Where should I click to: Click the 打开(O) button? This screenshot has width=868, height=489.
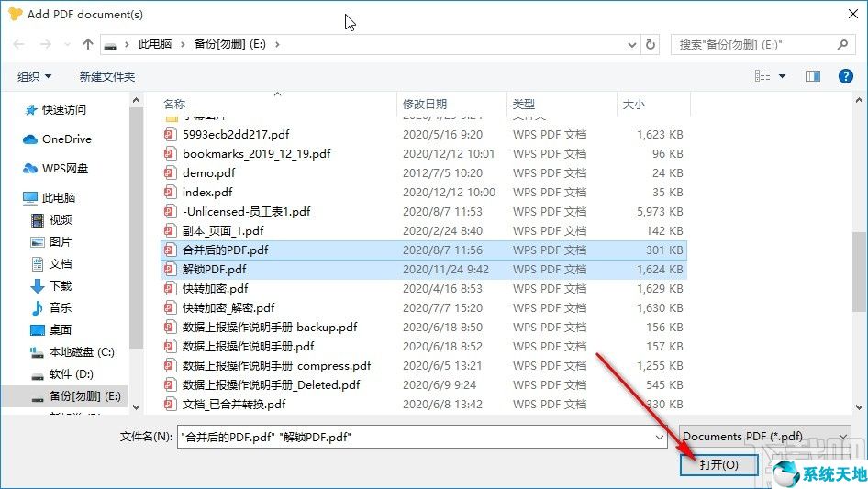coord(718,464)
